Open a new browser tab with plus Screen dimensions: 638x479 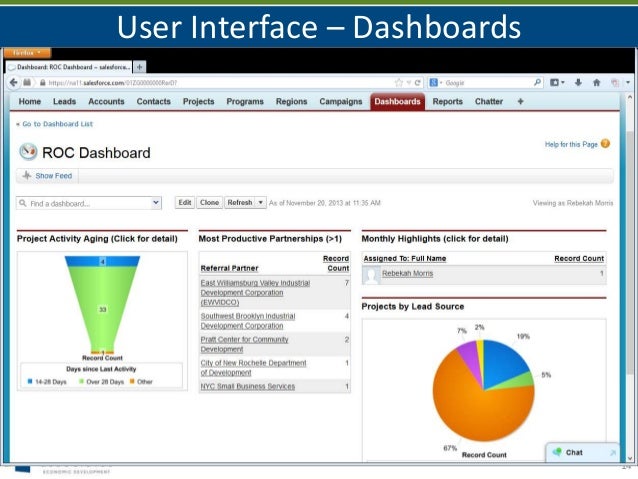click(x=140, y=67)
